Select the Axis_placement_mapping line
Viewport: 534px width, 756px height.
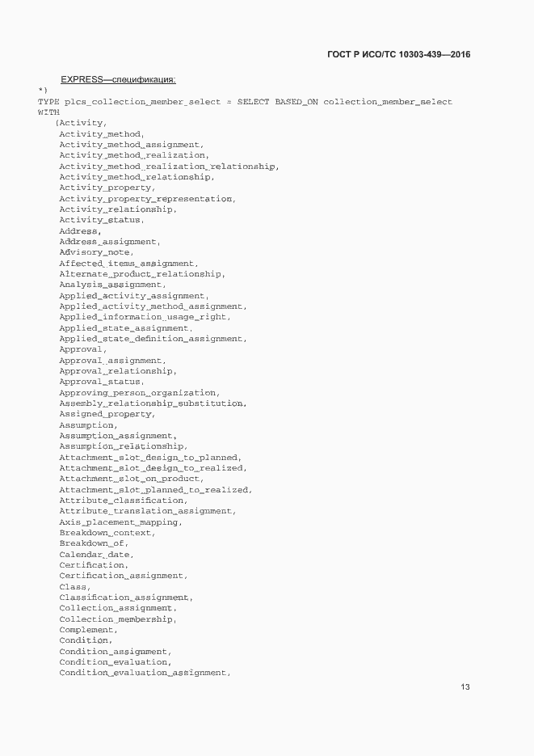point(121,522)
